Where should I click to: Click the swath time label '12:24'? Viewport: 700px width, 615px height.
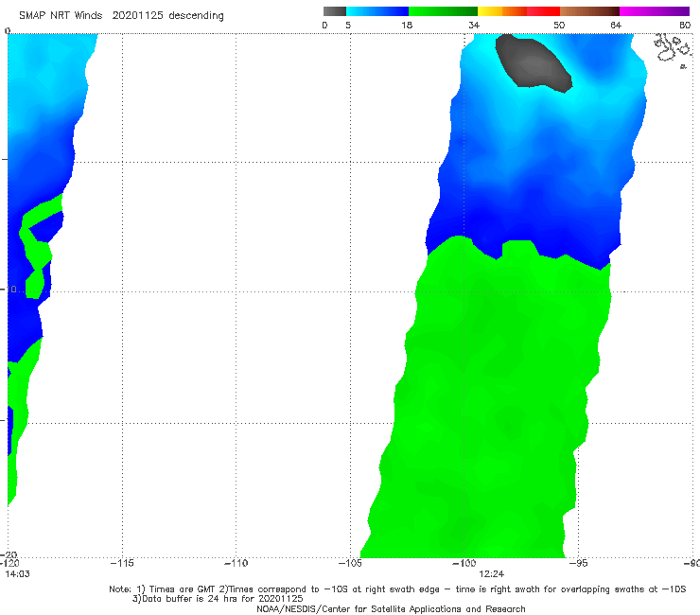click(x=492, y=574)
